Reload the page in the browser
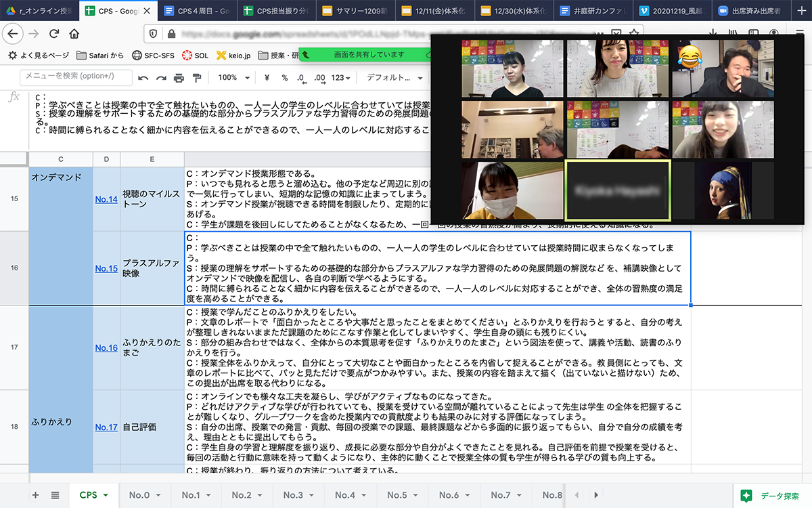This screenshot has height=508, width=812. [x=53, y=34]
